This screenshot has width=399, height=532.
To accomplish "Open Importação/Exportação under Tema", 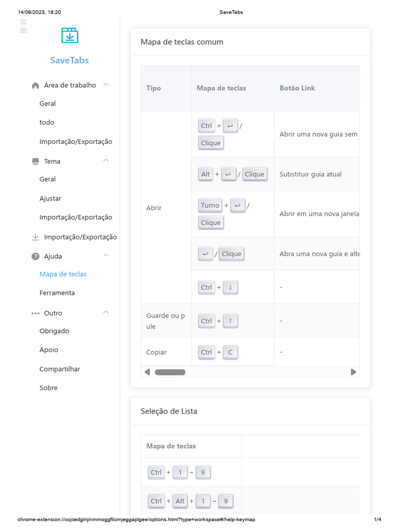I will [76, 217].
